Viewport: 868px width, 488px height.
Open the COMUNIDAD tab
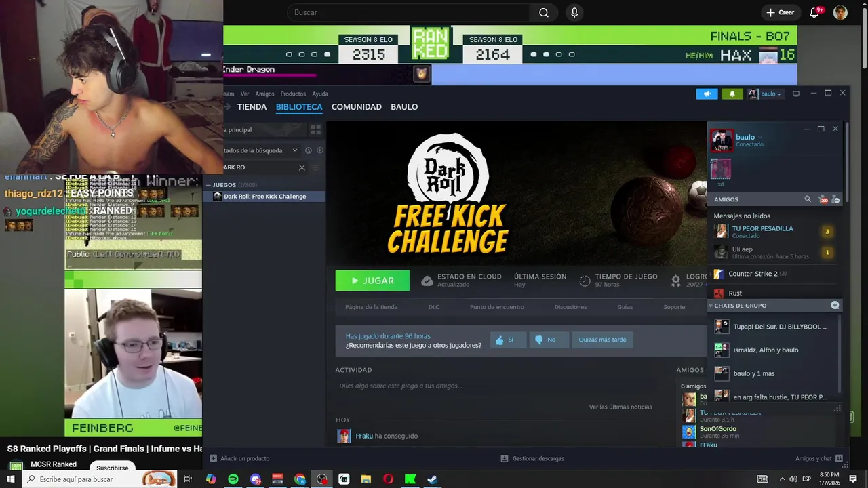[x=356, y=107]
